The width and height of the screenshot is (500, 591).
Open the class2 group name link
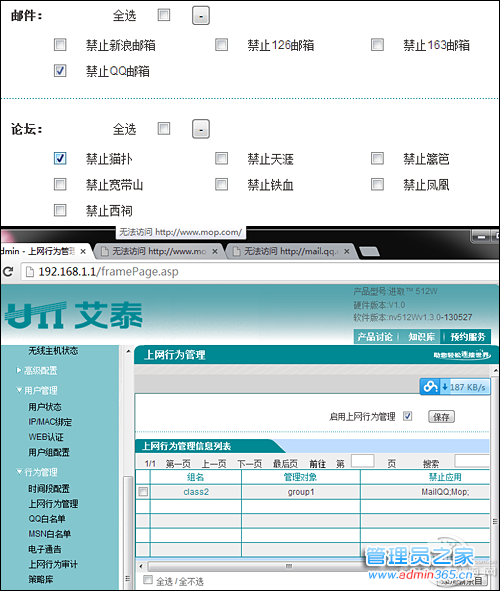pyautogui.click(x=196, y=492)
